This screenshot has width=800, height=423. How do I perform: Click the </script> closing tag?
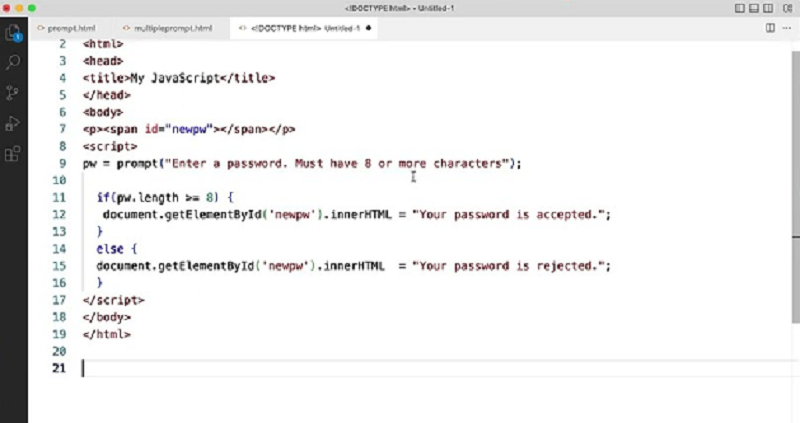114,300
